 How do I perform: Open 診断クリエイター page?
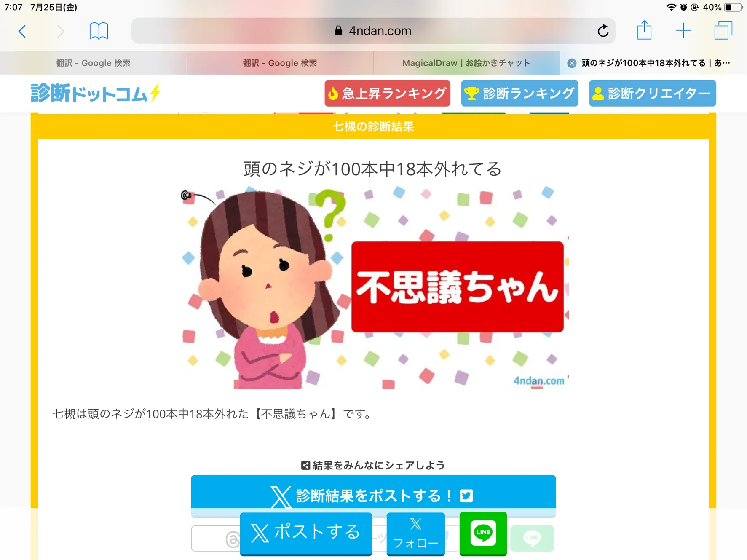coord(652,93)
